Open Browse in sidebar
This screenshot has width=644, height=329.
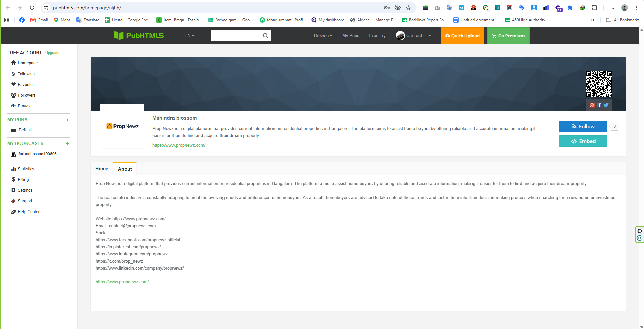click(x=21, y=106)
